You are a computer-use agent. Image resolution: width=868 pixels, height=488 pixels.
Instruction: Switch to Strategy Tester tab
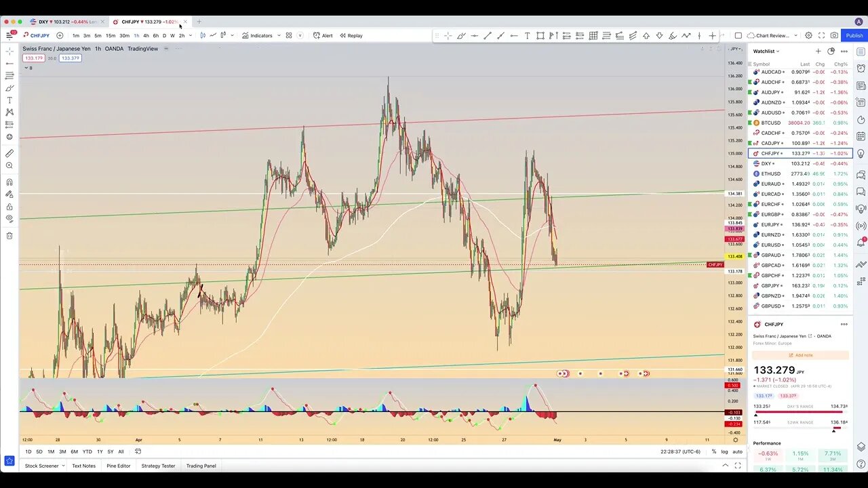pos(158,466)
